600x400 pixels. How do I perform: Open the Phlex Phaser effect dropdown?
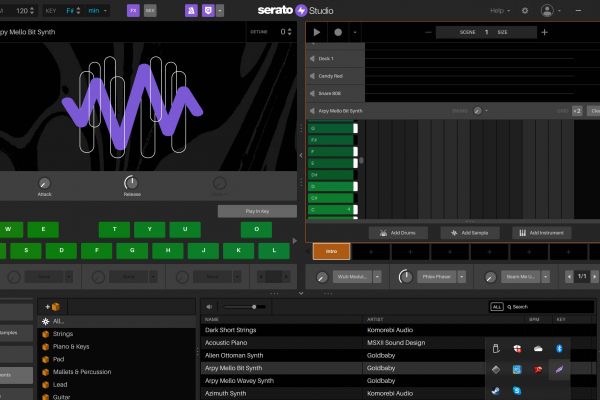click(462, 276)
